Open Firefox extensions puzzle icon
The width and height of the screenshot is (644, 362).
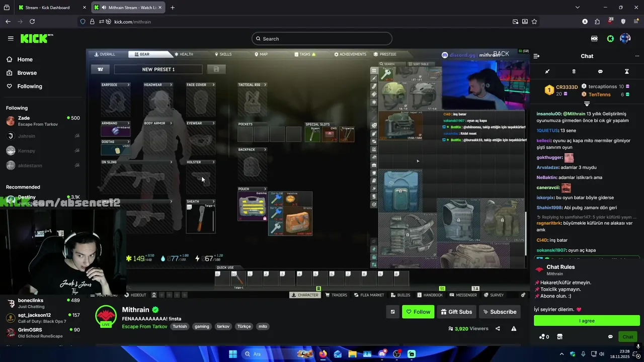597,22
